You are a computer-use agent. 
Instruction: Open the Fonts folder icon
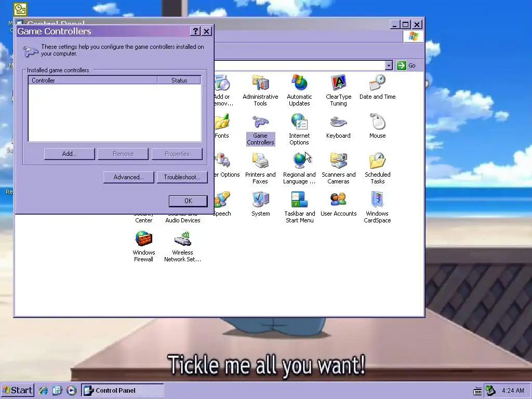click(222, 126)
